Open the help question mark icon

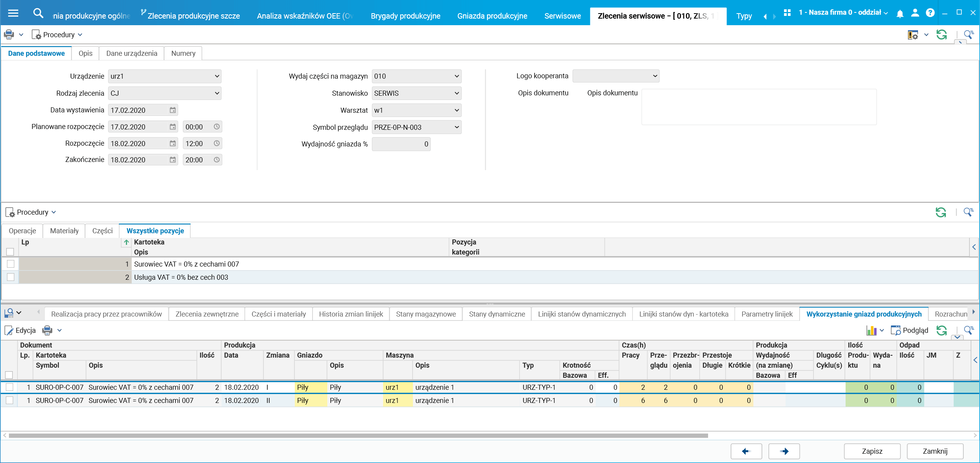930,13
